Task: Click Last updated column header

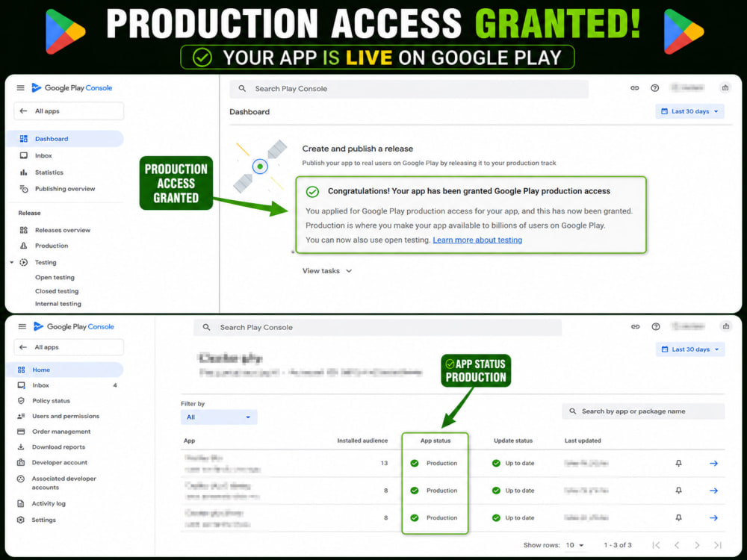Action: [x=583, y=441]
